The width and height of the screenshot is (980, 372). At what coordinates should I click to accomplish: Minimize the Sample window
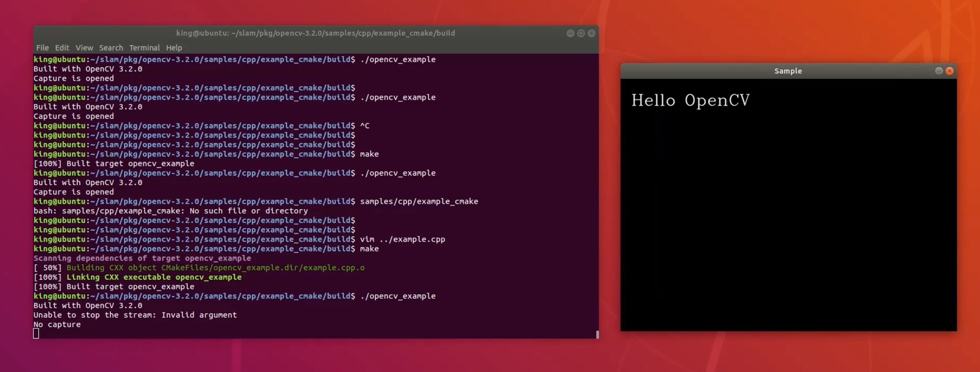point(938,70)
